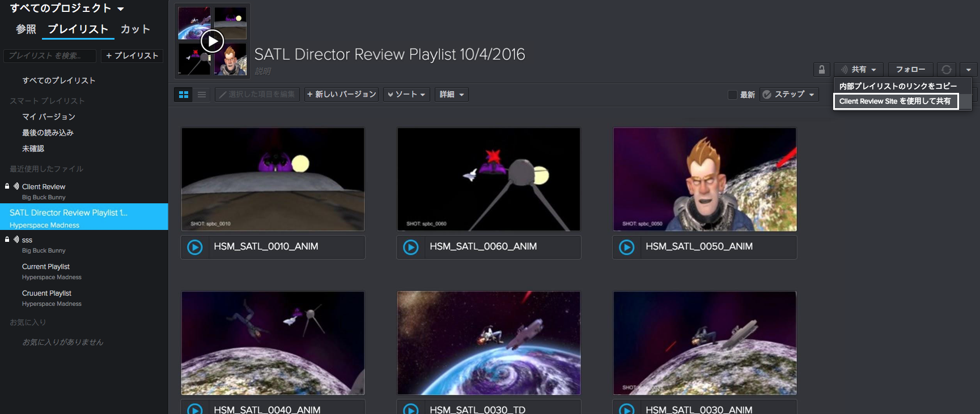Click the + 新しいバージョン button

pyautogui.click(x=342, y=95)
